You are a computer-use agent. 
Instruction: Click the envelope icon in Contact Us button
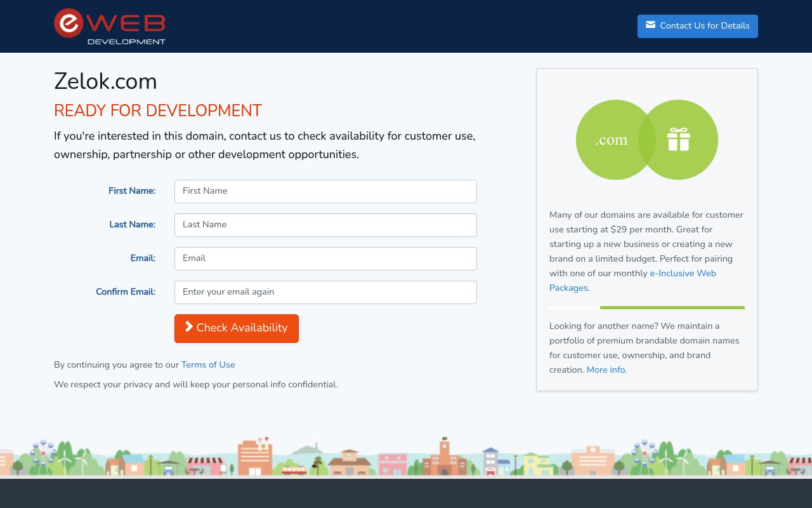click(x=650, y=25)
